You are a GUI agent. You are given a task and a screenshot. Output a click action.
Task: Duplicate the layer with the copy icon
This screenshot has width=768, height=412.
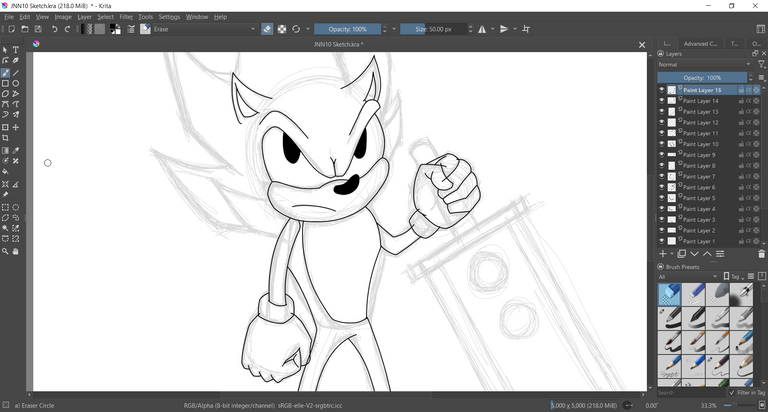(681, 254)
